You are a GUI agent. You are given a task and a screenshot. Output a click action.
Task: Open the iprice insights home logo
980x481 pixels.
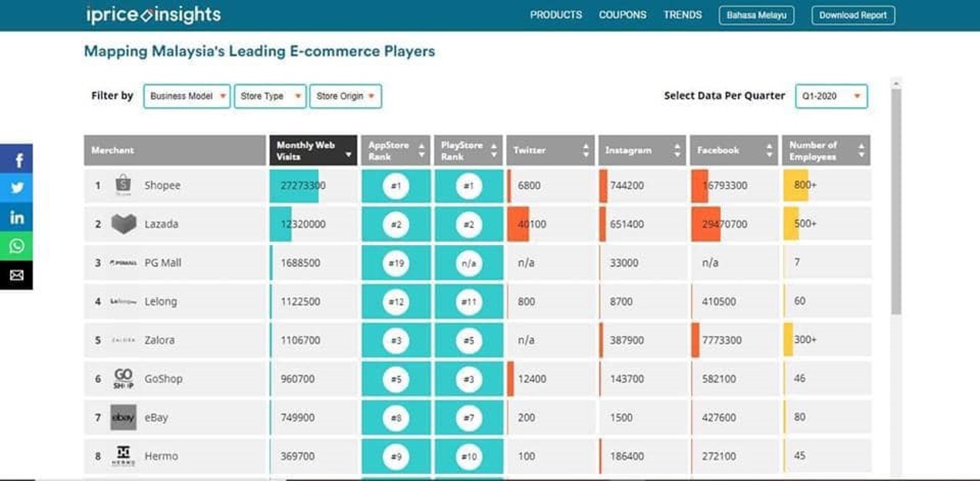click(154, 15)
